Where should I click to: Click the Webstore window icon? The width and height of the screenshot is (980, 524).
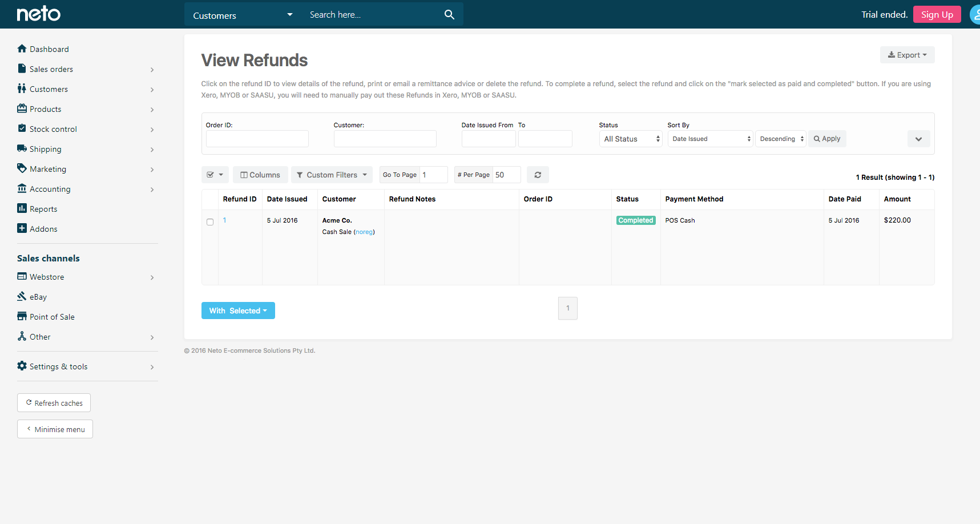[22, 276]
